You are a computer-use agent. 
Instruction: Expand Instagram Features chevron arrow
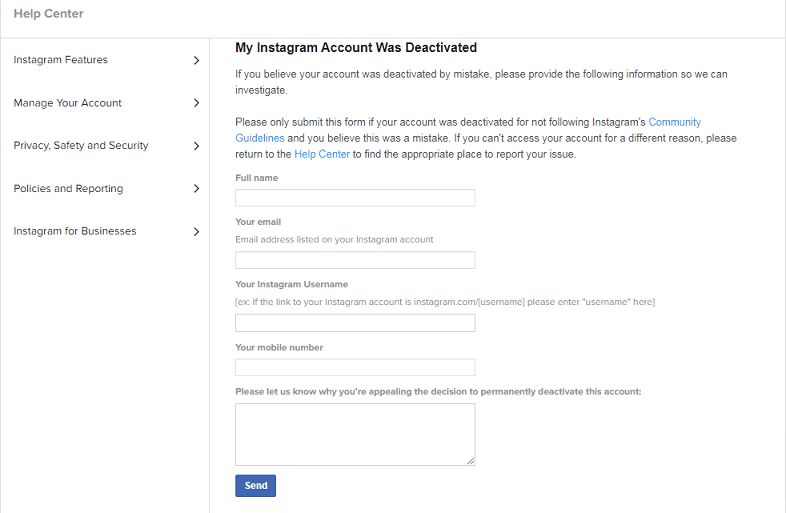(196, 60)
